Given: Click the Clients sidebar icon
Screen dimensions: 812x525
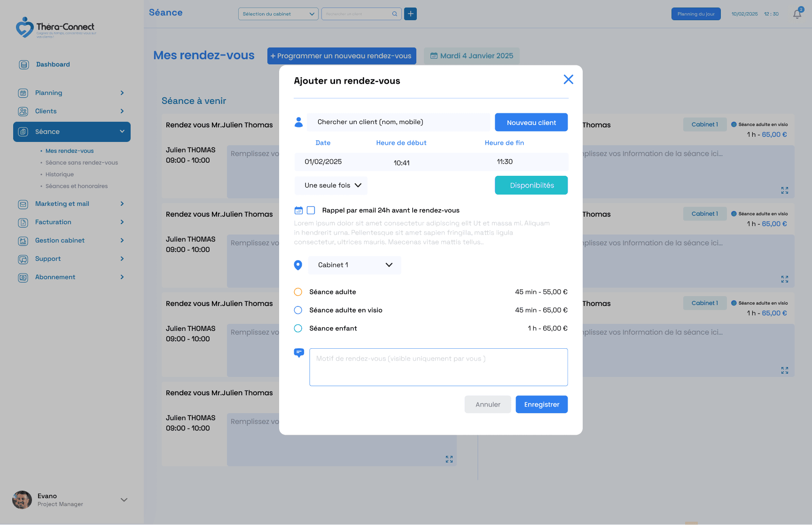Looking at the screenshot, I should coord(23,111).
